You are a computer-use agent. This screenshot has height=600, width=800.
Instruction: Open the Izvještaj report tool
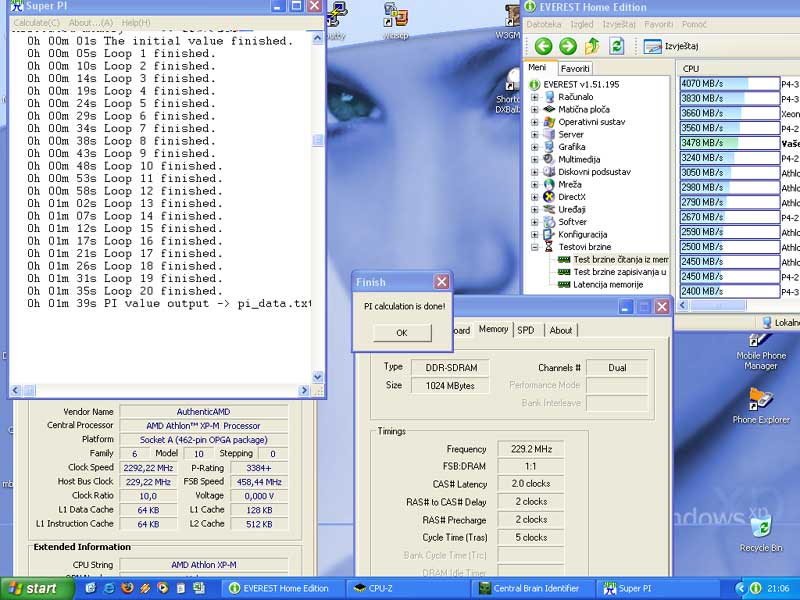click(671, 46)
